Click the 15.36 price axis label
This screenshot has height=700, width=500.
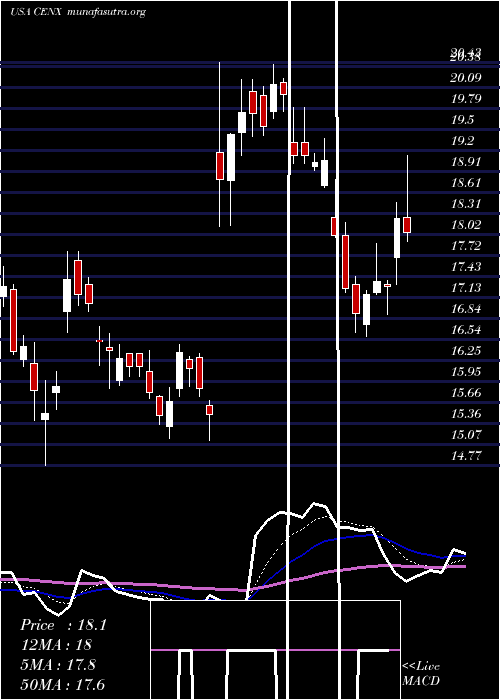pyautogui.click(x=466, y=413)
